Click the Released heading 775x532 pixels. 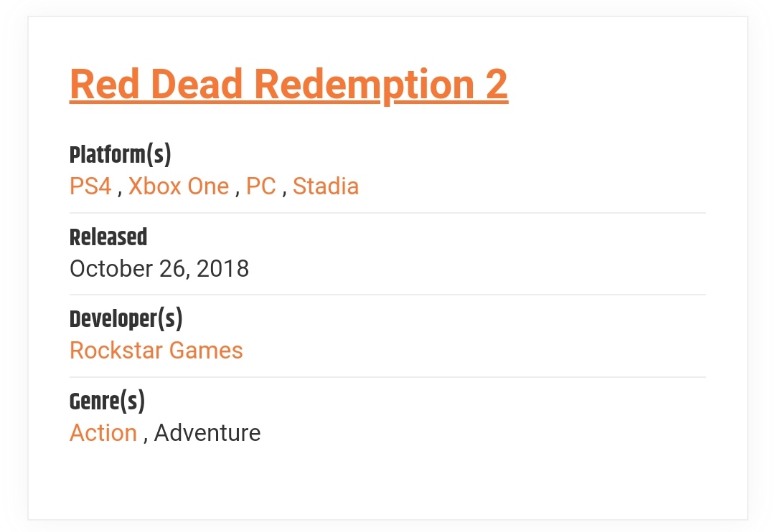click(108, 237)
